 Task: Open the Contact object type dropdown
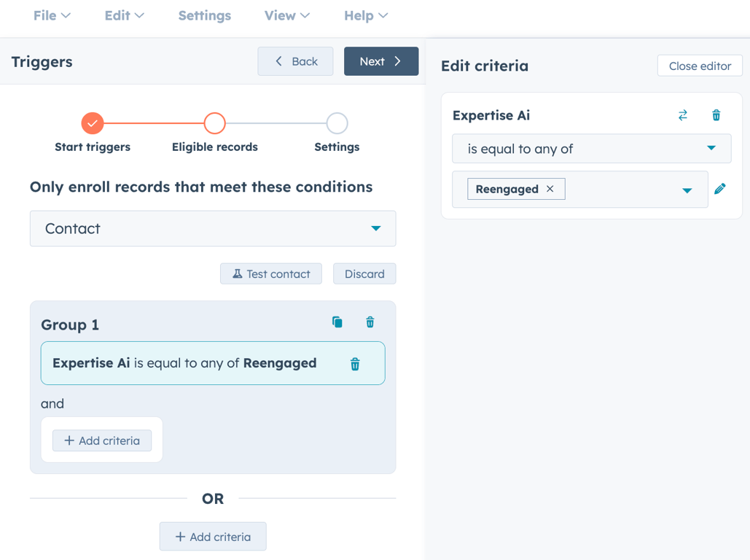coord(213,228)
